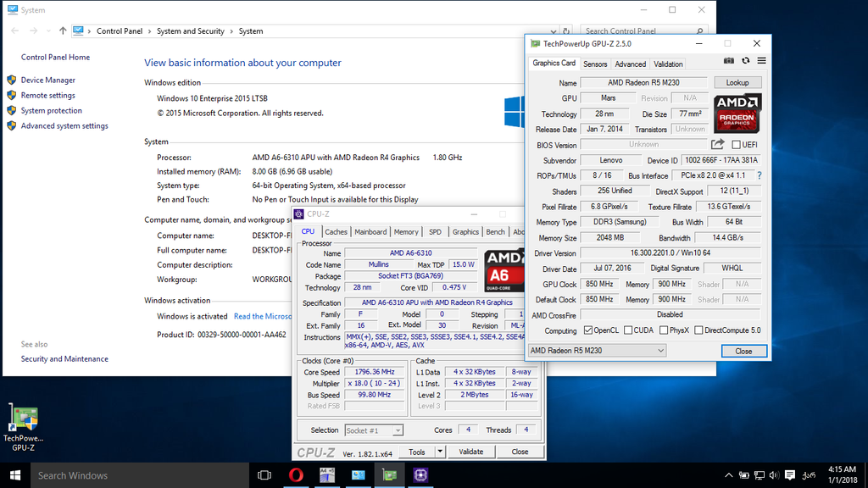This screenshot has width=868, height=488.
Task: Open the CPU-Z Tools dropdown arrow
Action: 440,452
